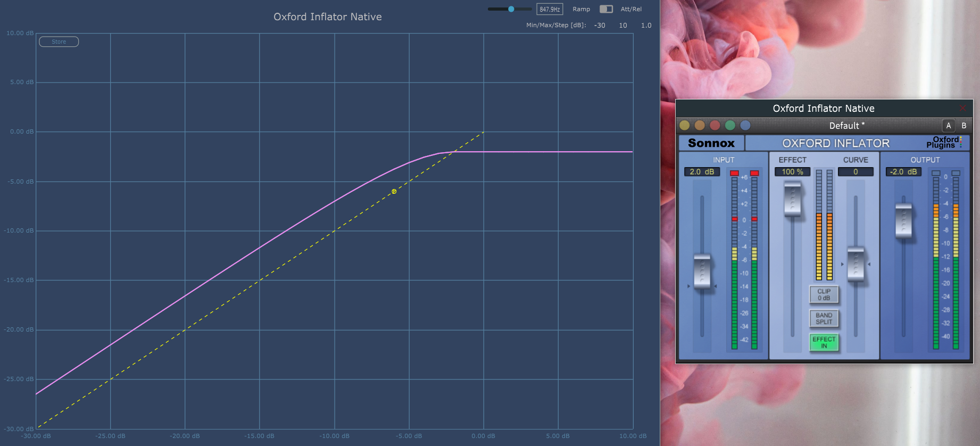This screenshot has width=980, height=446.
Task: Click the Store button on the graph
Action: pyautogui.click(x=59, y=42)
